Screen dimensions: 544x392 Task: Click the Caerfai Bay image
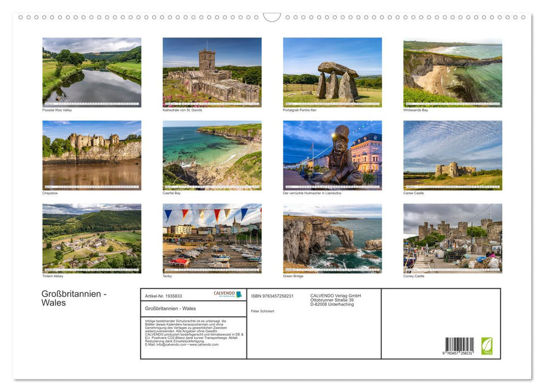[x=212, y=156]
